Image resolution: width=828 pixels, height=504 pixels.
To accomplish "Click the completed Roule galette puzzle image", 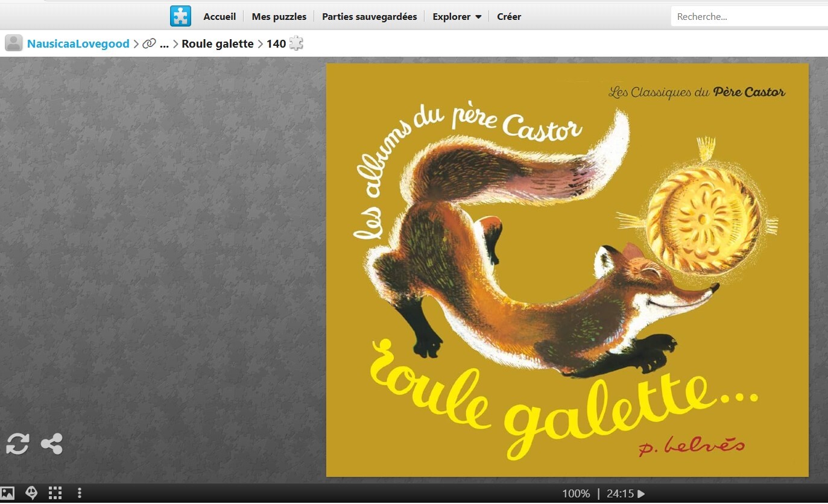I will (x=567, y=270).
